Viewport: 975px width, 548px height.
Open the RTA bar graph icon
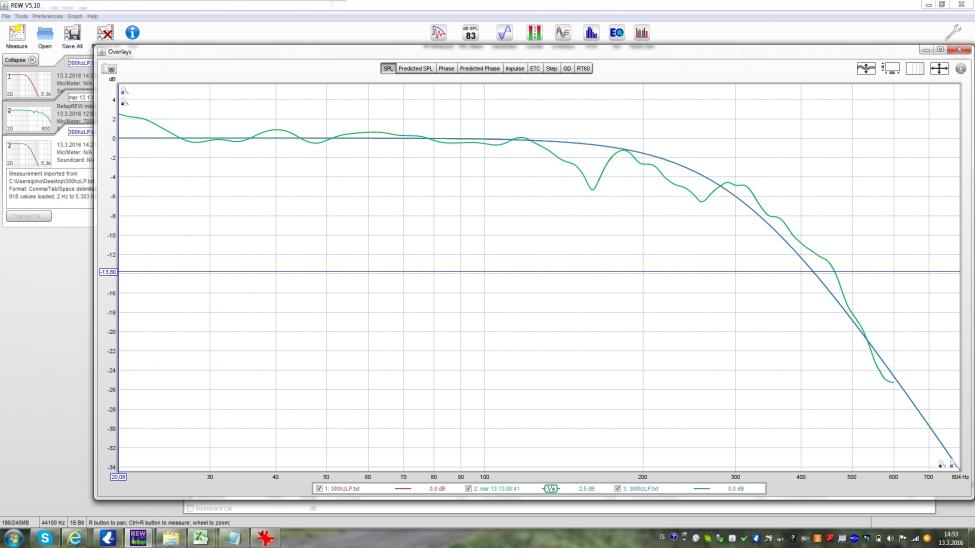591,33
